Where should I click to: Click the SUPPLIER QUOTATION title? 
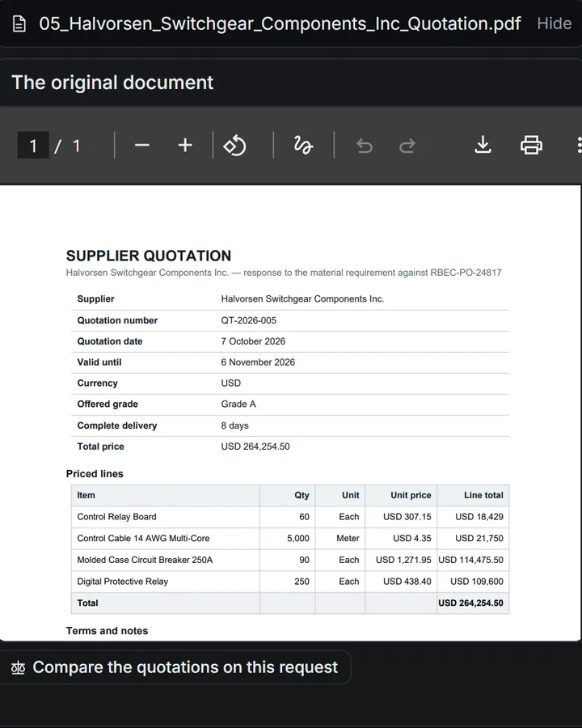pos(149,256)
